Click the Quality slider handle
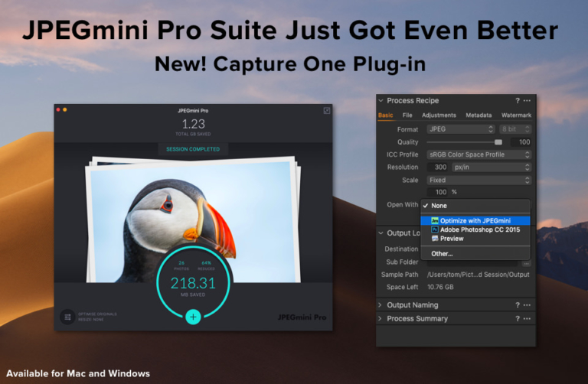Image resolution: width=588 pixels, height=384 pixels. tap(498, 142)
